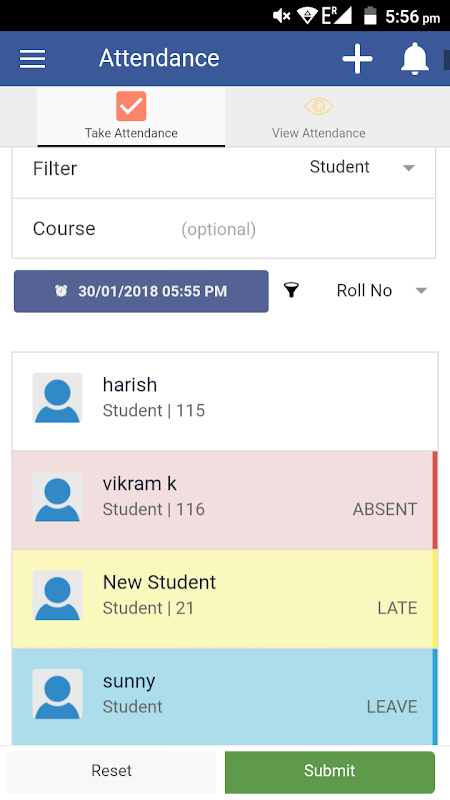Switch to View Attendance tab
This screenshot has height=800, width=450.
point(318,116)
